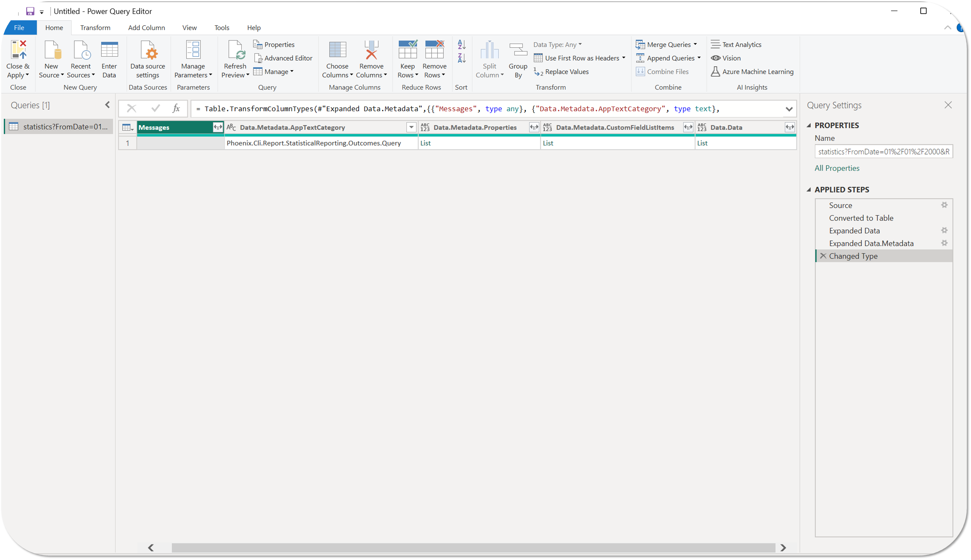Expand the formula bar chevron

(789, 109)
